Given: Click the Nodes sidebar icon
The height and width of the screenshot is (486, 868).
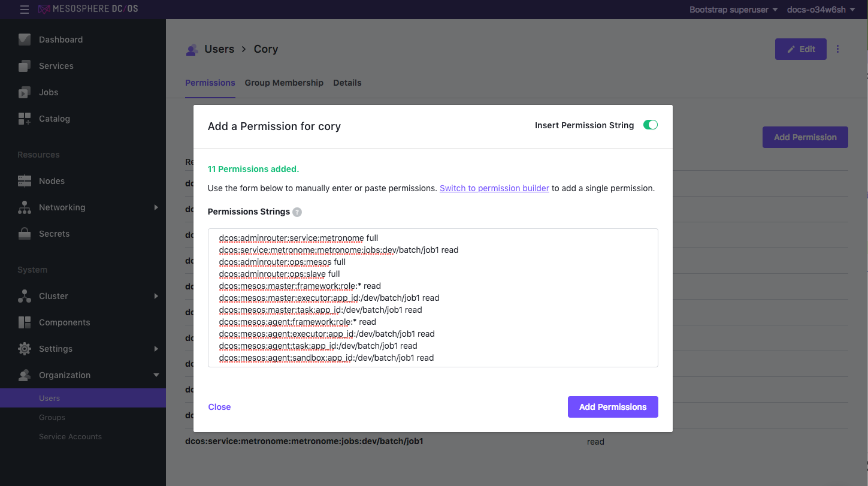Looking at the screenshot, I should click(25, 181).
